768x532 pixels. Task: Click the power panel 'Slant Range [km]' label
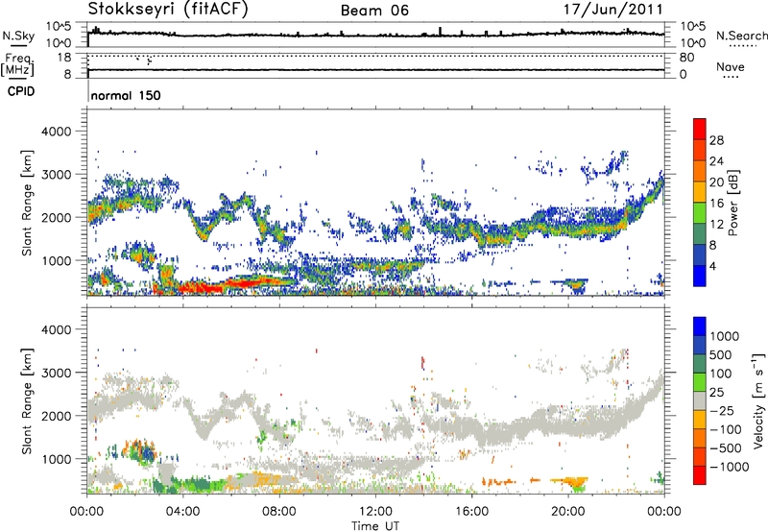click(27, 203)
